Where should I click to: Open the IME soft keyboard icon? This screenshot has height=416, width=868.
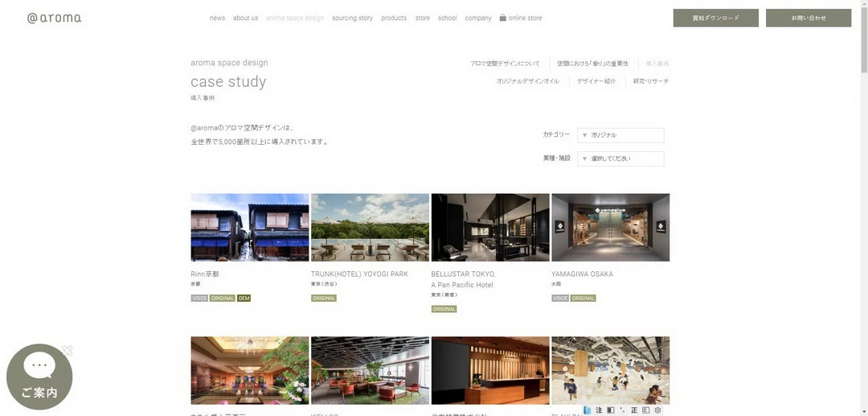[x=646, y=410]
